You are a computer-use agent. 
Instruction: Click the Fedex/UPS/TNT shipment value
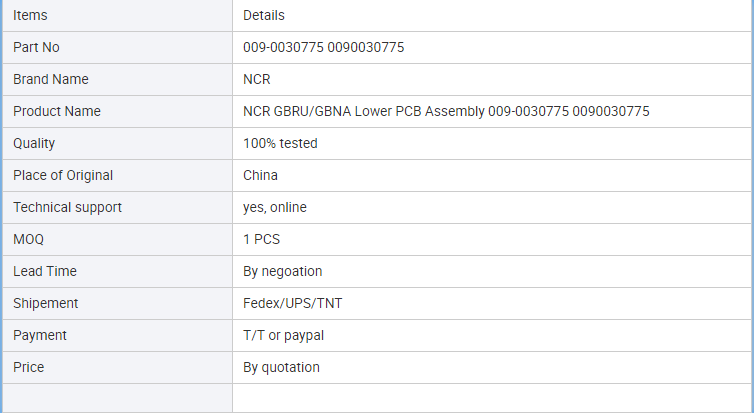pos(293,303)
